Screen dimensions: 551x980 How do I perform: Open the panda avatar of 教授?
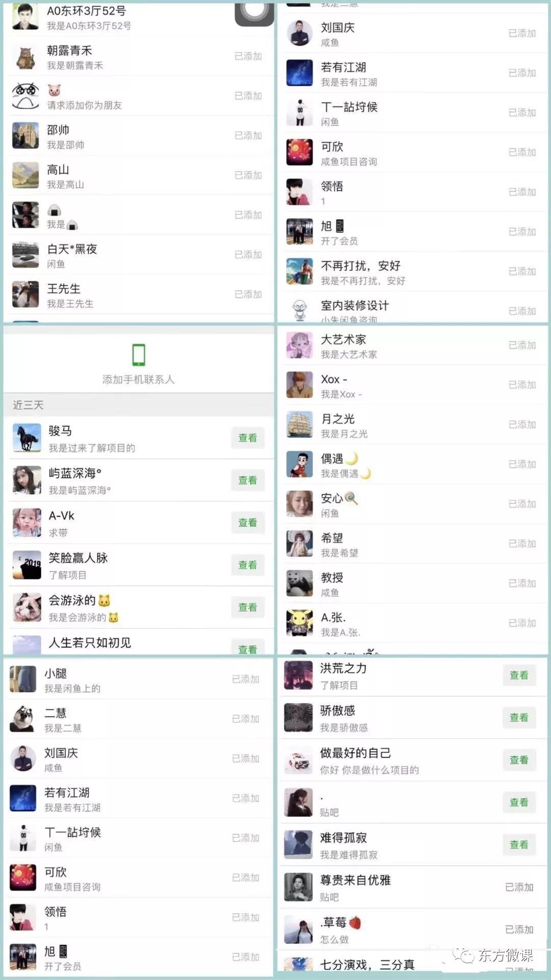click(x=299, y=583)
